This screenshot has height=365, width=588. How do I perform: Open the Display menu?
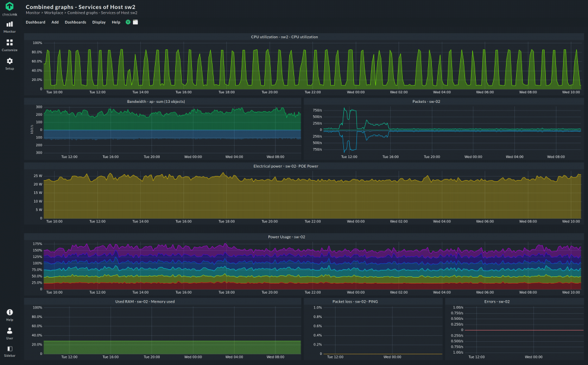(99, 22)
